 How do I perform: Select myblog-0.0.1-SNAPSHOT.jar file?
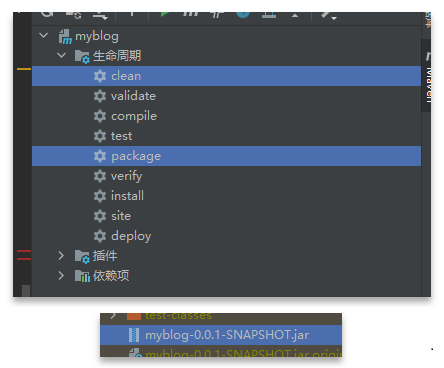click(x=221, y=335)
